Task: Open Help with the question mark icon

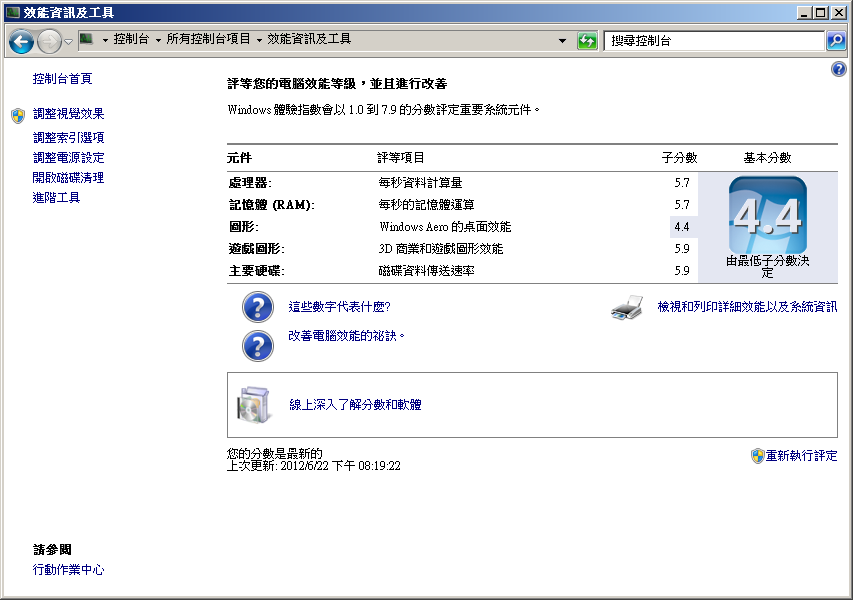Action: pyautogui.click(x=838, y=69)
